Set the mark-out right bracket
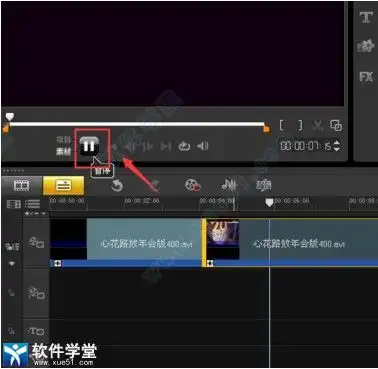378x369 pixels. point(300,126)
